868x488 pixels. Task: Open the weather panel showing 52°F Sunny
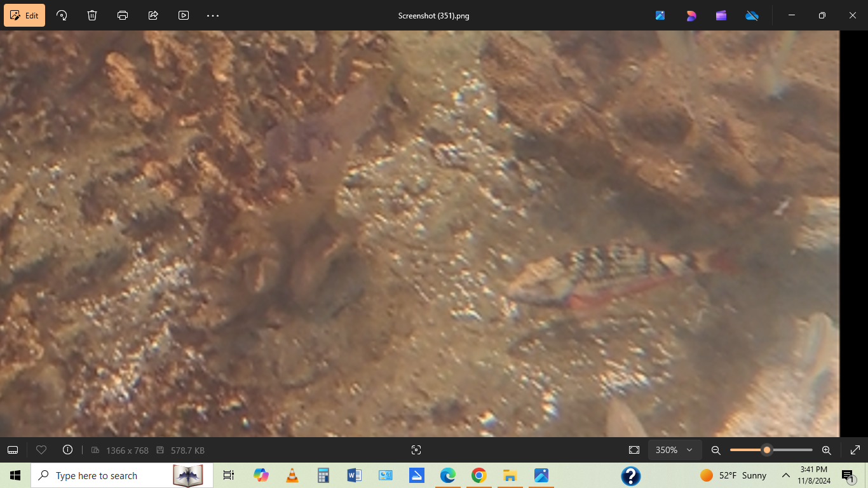click(732, 475)
